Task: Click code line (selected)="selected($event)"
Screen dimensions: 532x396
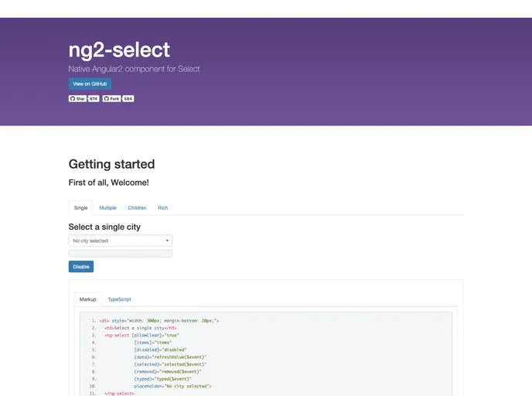Action: point(170,364)
